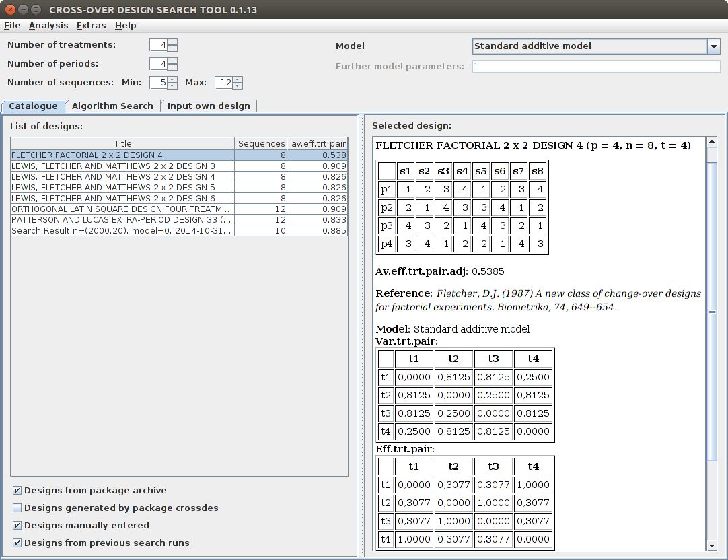
Task: Click the s1 column header in design table
Action: pos(405,171)
